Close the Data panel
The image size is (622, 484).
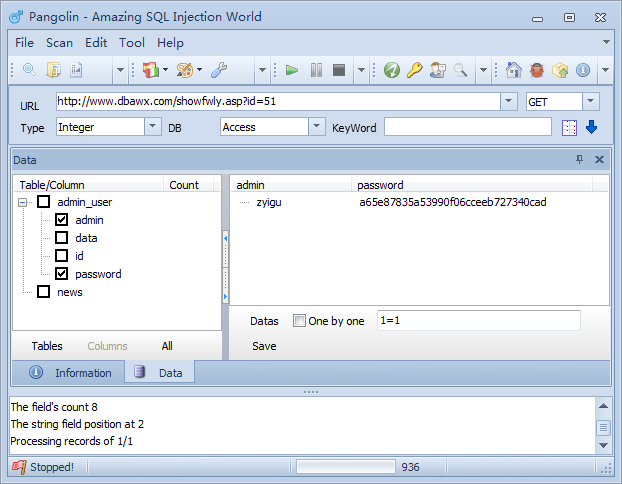599,159
